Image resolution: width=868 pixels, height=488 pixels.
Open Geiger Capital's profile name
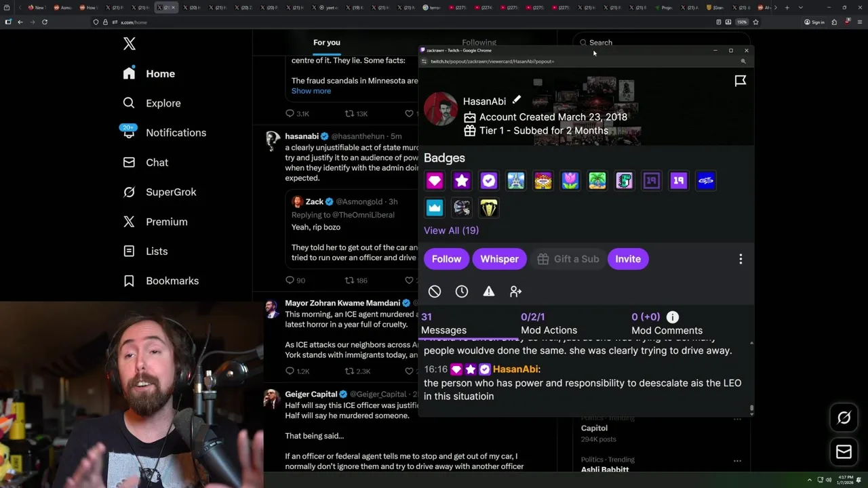coord(311,394)
